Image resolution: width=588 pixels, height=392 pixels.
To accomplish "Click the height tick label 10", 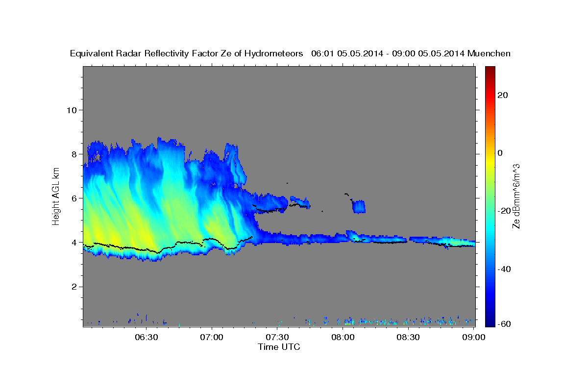I will tap(71, 110).
